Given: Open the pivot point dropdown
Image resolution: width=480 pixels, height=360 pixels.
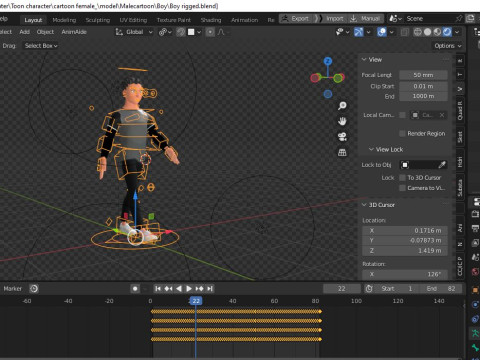Looking at the screenshot, I should point(165,32).
